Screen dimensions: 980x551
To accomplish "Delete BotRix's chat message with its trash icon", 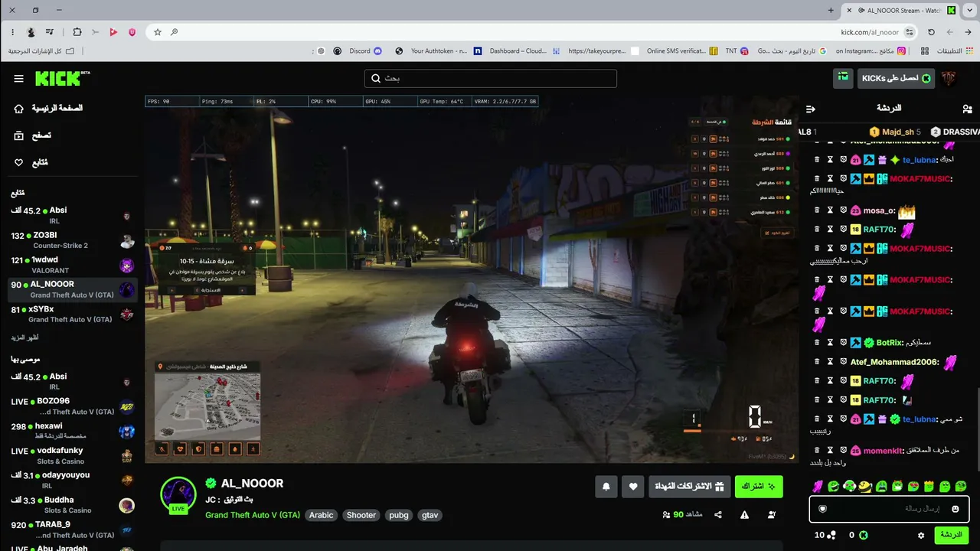I will (x=817, y=343).
